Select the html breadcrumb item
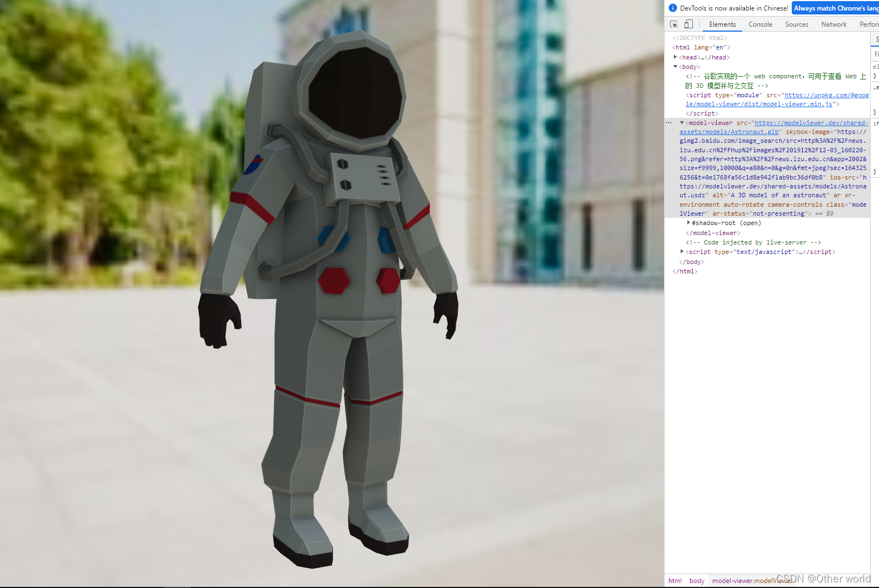The image size is (879, 588). 675,581
